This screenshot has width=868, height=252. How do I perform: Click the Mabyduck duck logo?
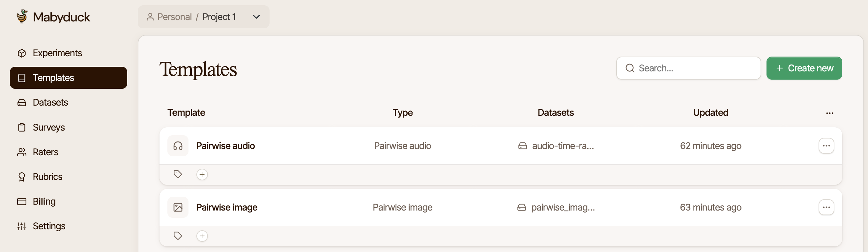tap(22, 16)
